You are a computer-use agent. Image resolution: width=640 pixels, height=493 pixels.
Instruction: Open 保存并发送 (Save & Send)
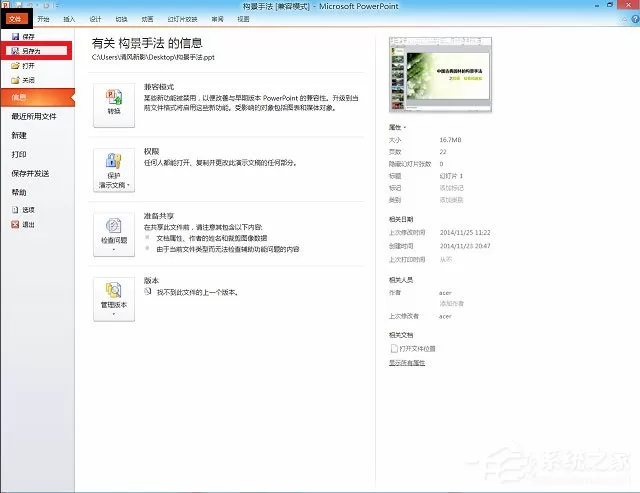[x=30, y=173]
